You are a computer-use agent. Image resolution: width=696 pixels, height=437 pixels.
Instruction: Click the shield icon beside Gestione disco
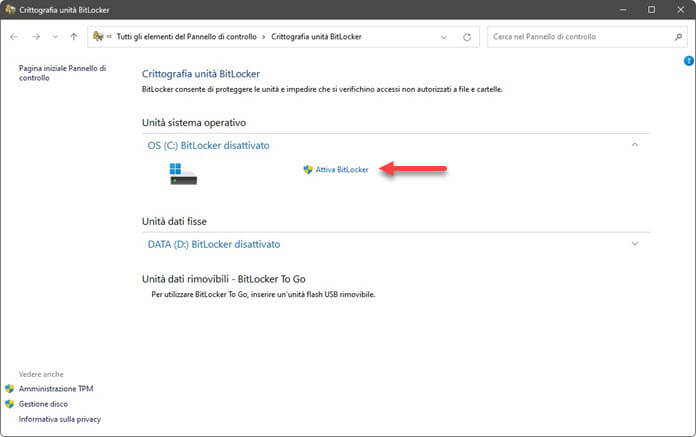pyautogui.click(x=10, y=404)
